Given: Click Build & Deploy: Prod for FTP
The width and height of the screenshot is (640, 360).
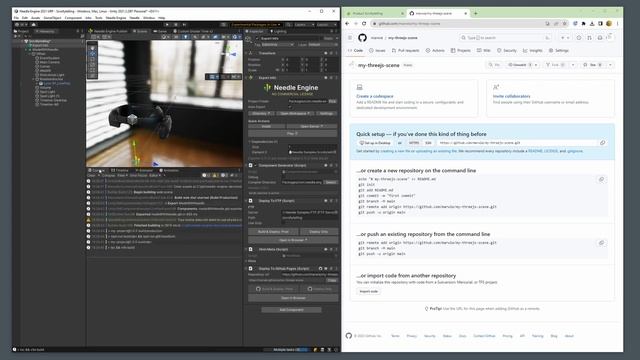Looking at the screenshot, I should (x=273, y=232).
